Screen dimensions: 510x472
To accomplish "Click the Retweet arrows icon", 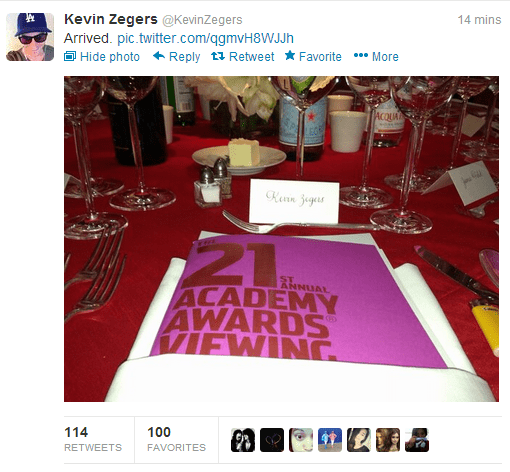I will coord(218,56).
